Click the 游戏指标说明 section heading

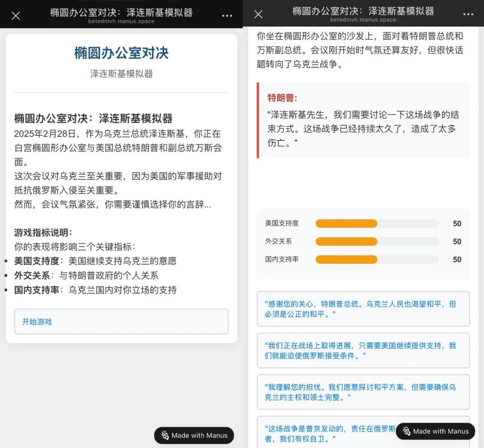tap(43, 232)
